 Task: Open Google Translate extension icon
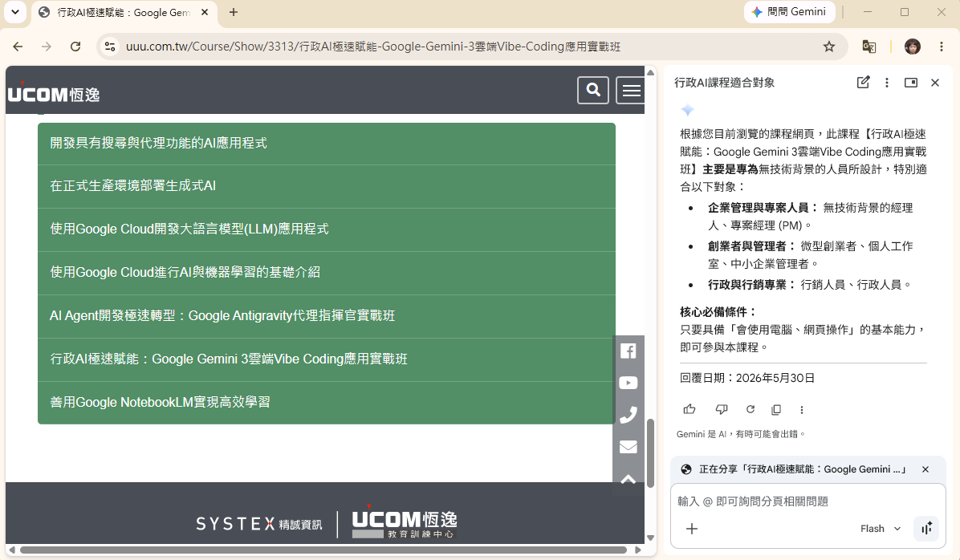(868, 47)
